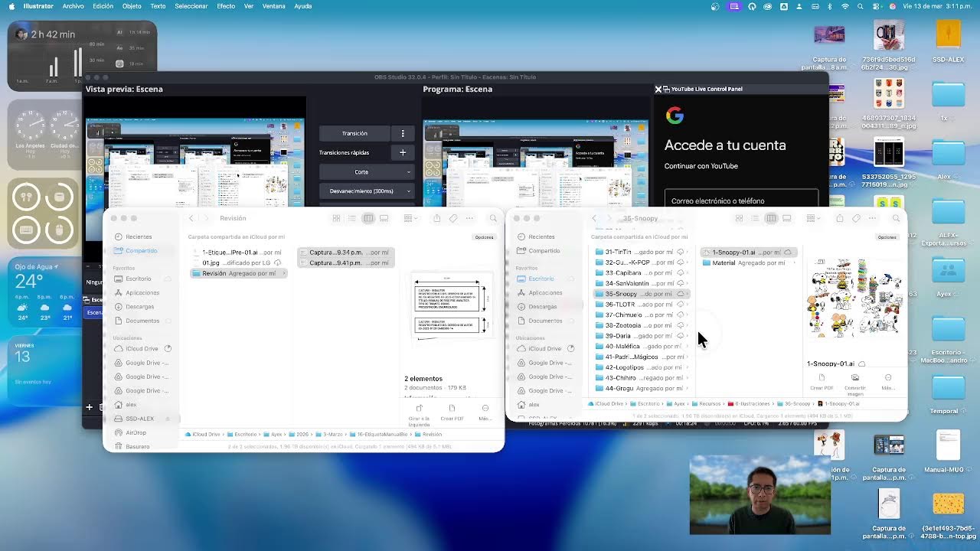Image resolution: width=980 pixels, height=551 pixels.
Task: Open group-by dropdown in Revisión toolbar
Action: pos(411,218)
